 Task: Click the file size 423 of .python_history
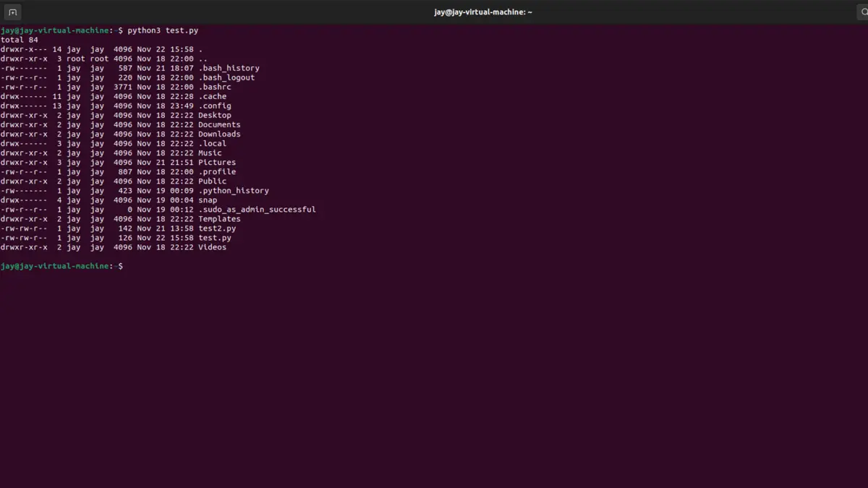(125, 190)
